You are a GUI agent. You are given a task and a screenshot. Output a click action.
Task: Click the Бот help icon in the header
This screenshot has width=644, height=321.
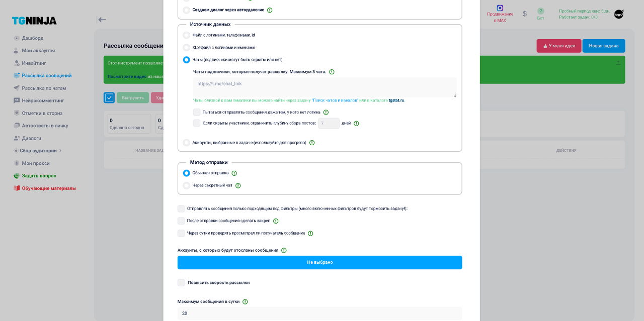point(540,11)
